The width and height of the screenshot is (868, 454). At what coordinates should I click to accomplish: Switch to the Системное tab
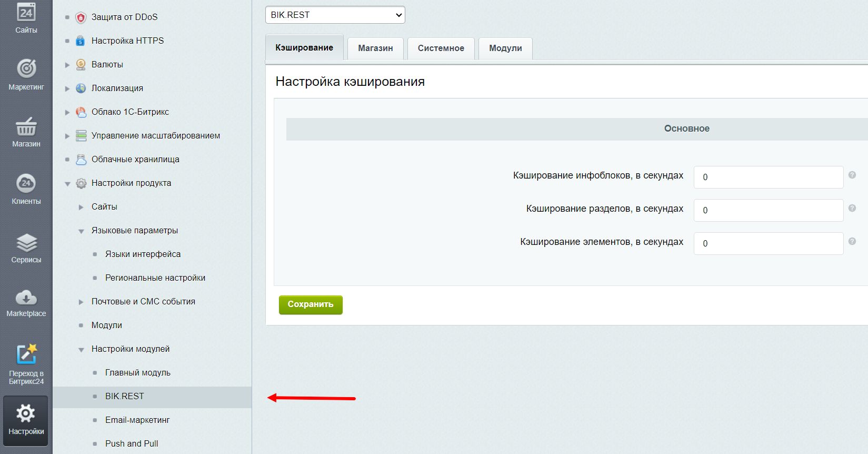coord(441,48)
